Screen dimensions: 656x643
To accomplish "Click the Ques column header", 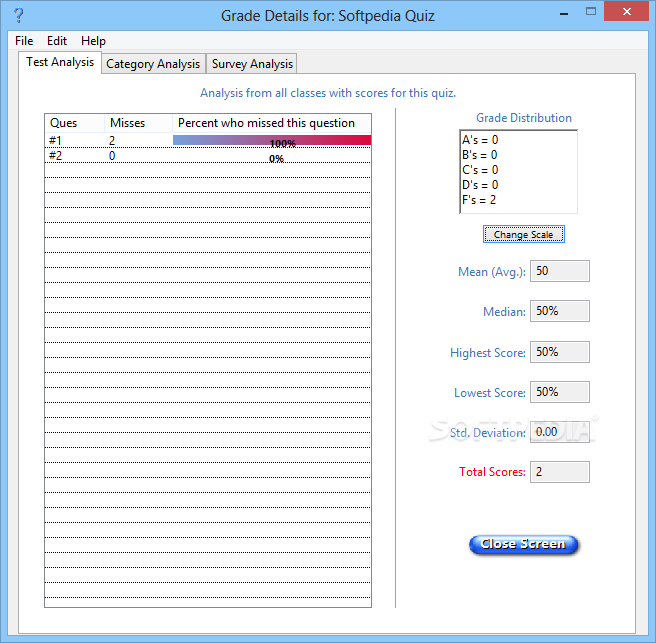I will point(74,123).
